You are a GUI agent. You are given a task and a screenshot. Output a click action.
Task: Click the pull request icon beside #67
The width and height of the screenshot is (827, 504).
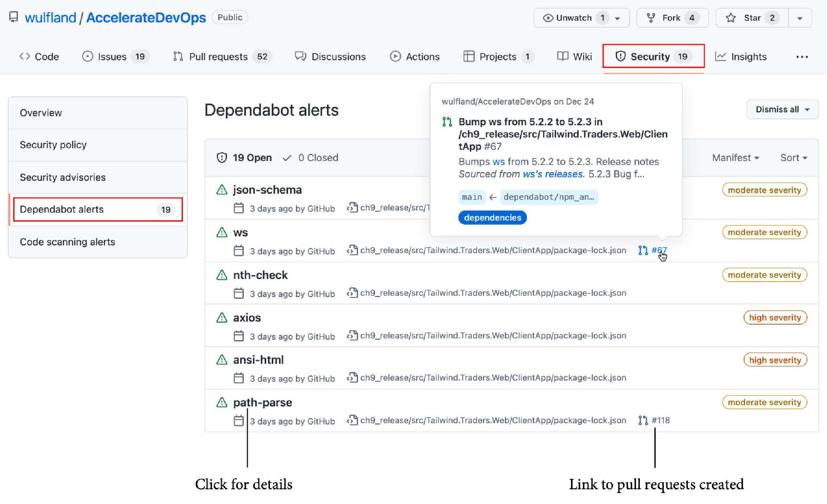point(643,250)
